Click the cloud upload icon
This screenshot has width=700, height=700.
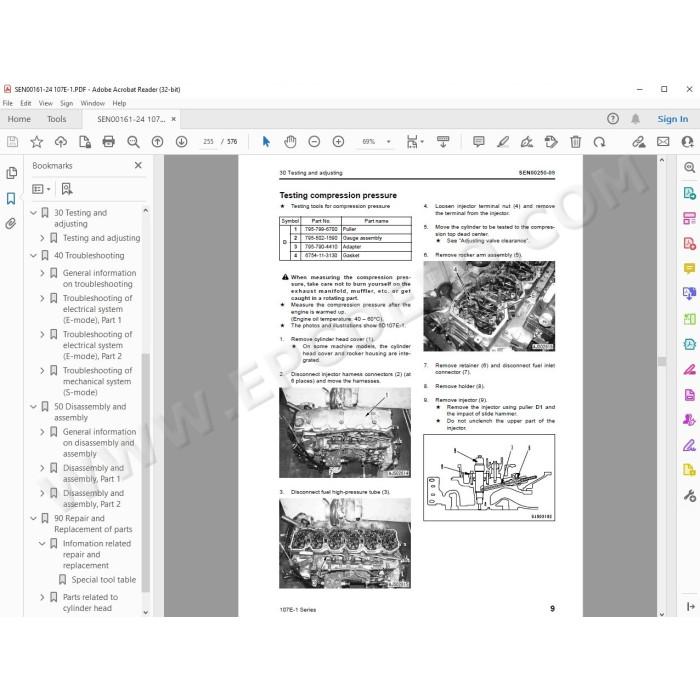[61, 142]
